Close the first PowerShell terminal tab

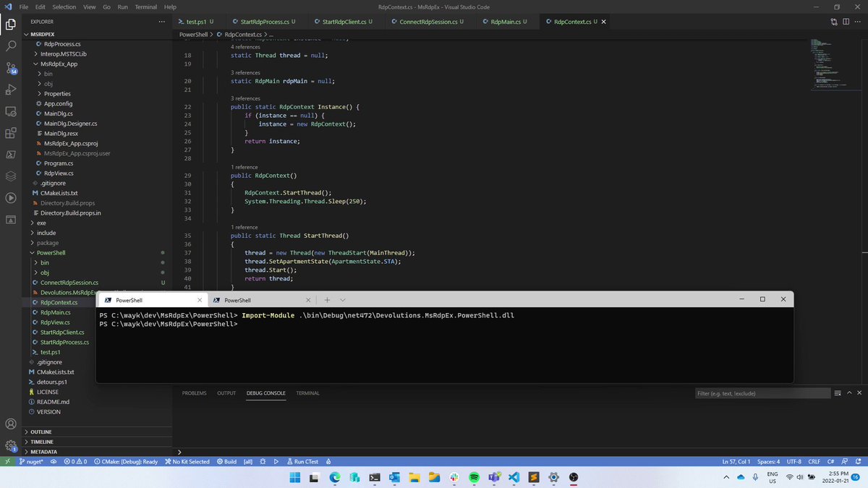[x=200, y=299]
